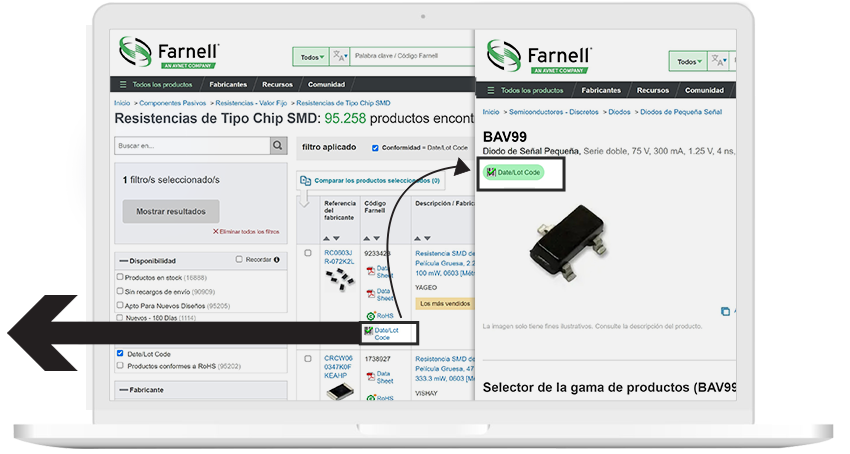
Task: Check 'Sin recargos de envío' filter
Action: (x=120, y=291)
